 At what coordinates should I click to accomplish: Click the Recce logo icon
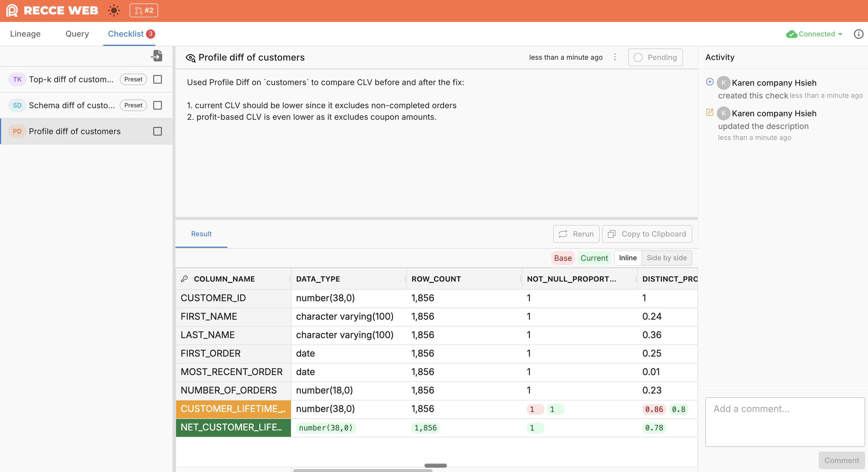pyautogui.click(x=12, y=10)
